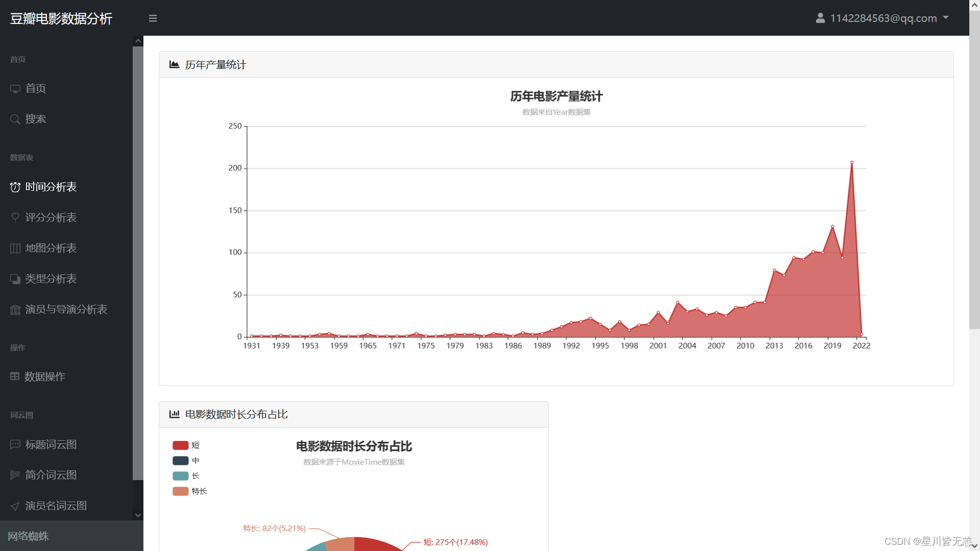The height and width of the screenshot is (551, 980).
Task: Click the 历年电影产量统计 chart title
Action: click(556, 96)
